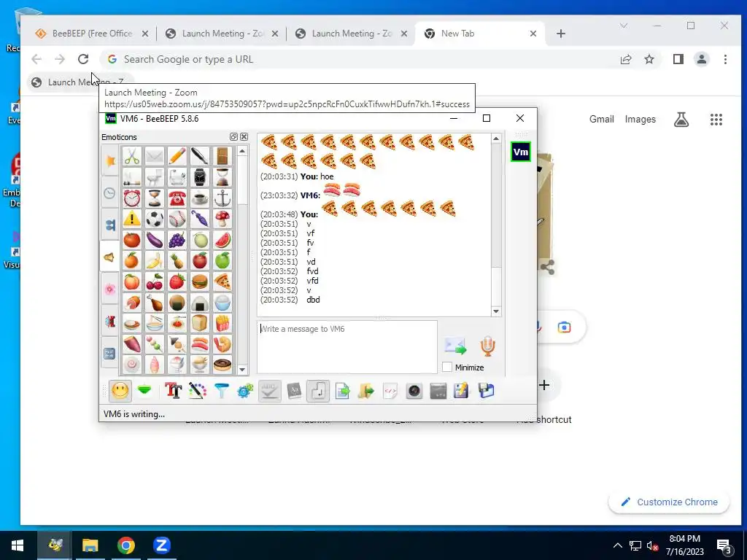
Task: Float the Emoticons panel
Action: point(233,136)
